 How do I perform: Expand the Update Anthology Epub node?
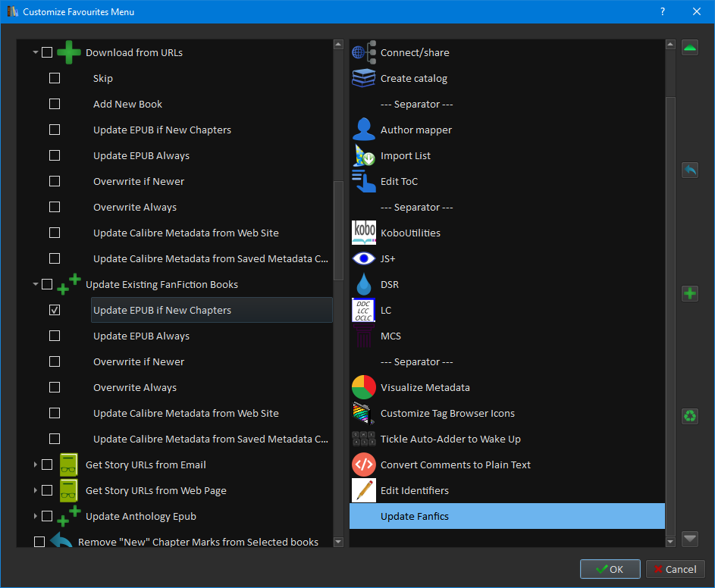[35, 516]
